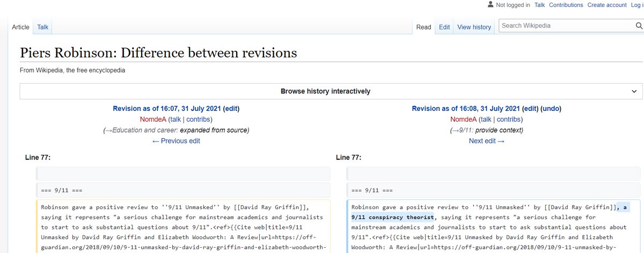
Task: Click 'From Wikipedia, the free encyclopedia' tagline
Action: pos(72,70)
